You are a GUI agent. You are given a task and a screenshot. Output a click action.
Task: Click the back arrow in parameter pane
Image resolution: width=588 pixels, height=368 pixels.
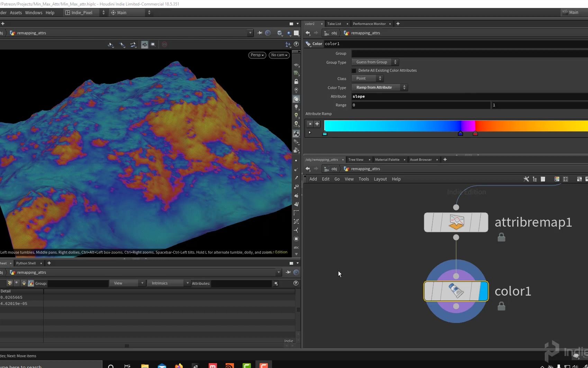pyautogui.click(x=308, y=33)
